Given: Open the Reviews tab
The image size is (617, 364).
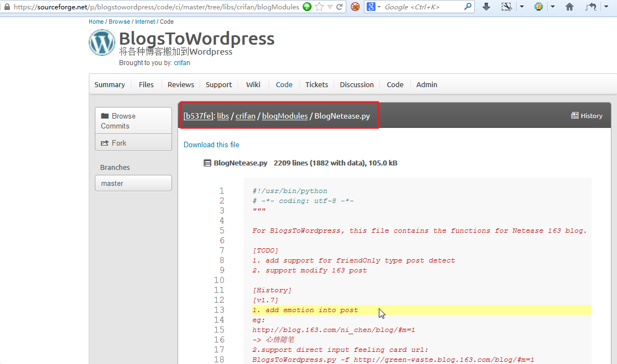Looking at the screenshot, I should 181,84.
